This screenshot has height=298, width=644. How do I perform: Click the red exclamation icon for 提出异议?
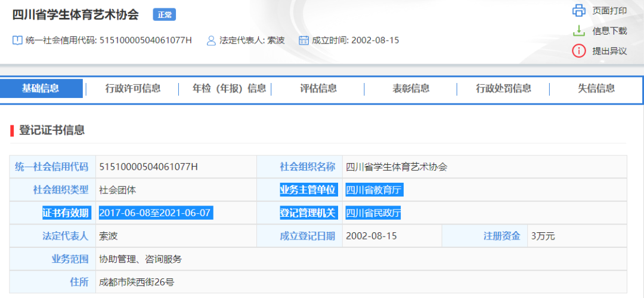click(x=578, y=51)
